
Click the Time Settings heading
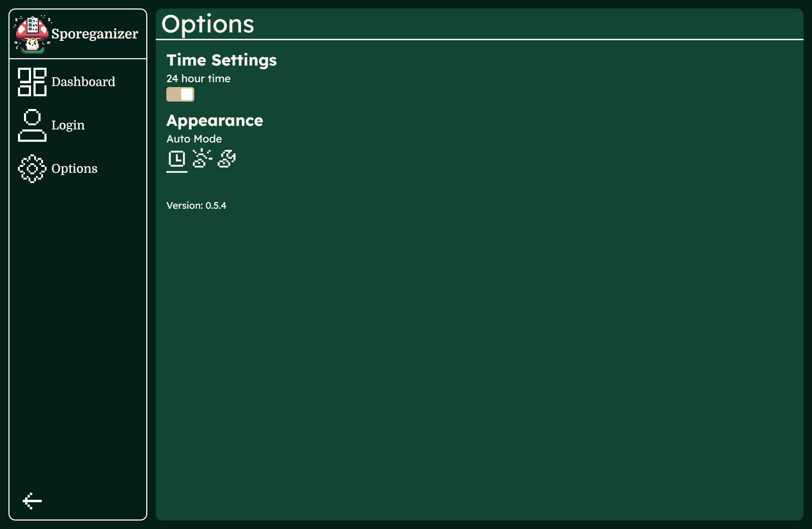(x=221, y=60)
